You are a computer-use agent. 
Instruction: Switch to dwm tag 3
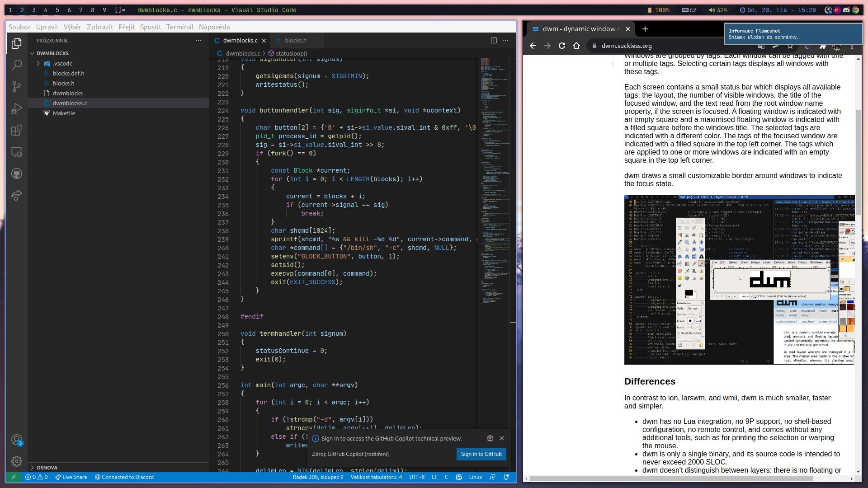34,10
